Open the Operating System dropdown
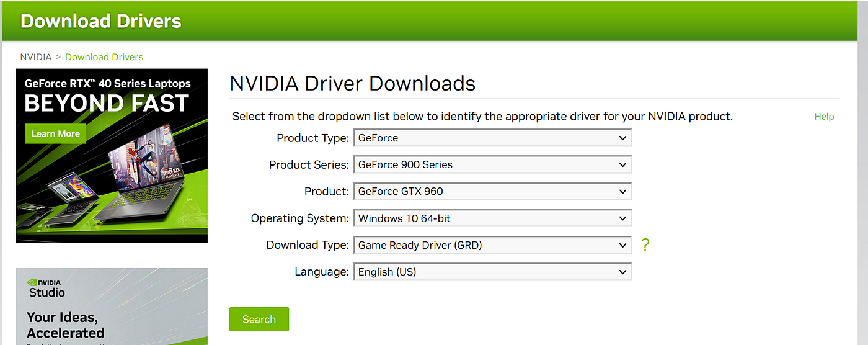The image size is (868, 345). pos(492,218)
